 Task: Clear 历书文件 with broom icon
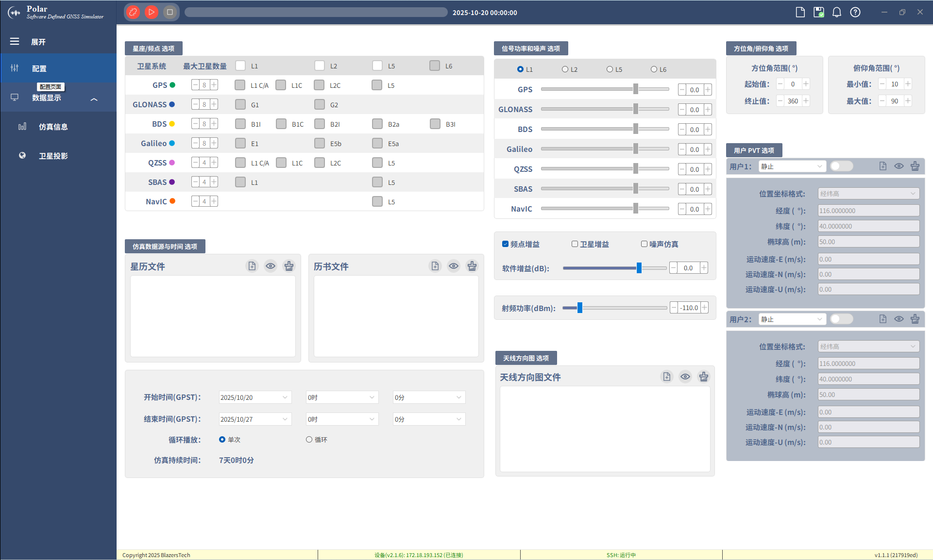click(x=472, y=266)
